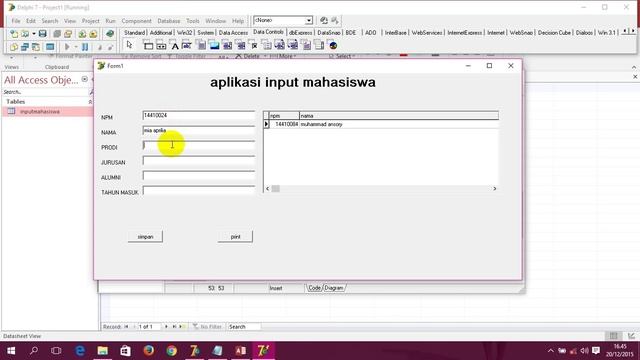Open Microsoft Access from the taskbar
Image resolution: width=640 pixels, height=360 pixels.
[240, 351]
